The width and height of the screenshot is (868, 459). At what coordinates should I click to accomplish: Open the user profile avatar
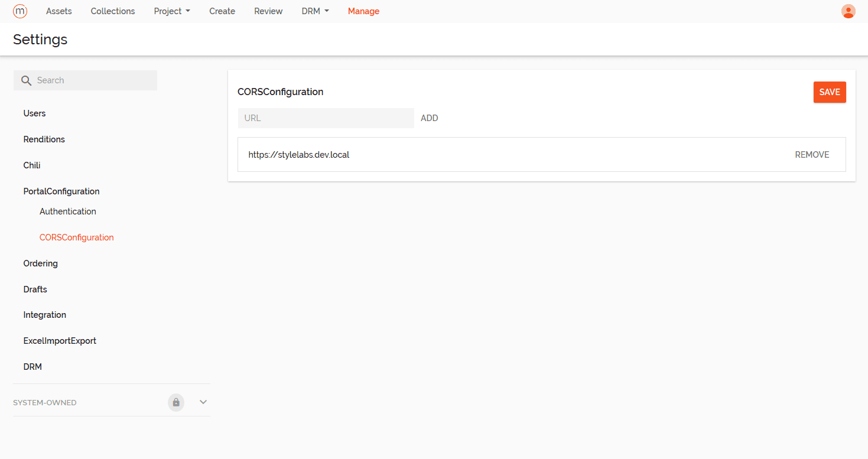pyautogui.click(x=848, y=11)
